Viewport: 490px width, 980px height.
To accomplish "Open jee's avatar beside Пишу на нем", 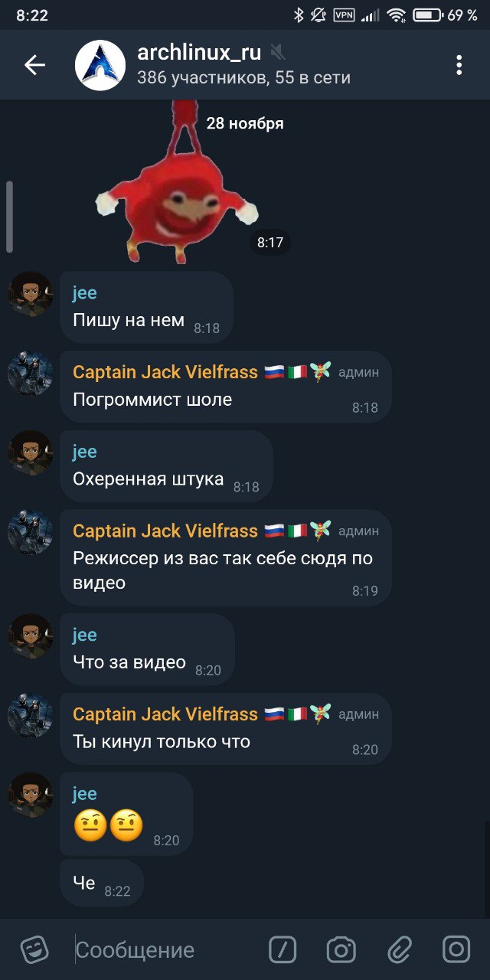I will point(31,294).
